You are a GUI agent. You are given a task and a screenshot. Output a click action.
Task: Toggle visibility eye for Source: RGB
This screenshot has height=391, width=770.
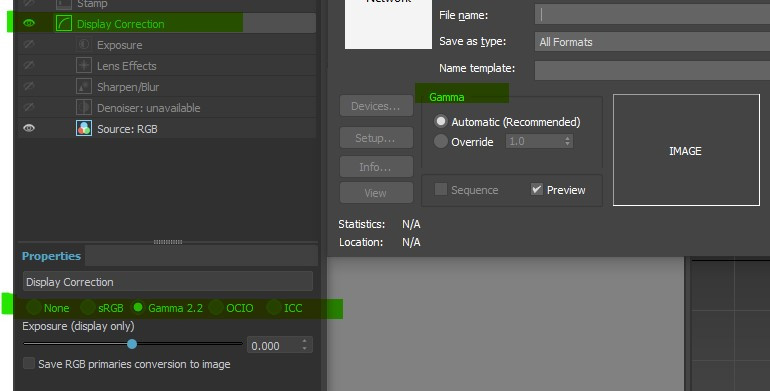(29, 128)
